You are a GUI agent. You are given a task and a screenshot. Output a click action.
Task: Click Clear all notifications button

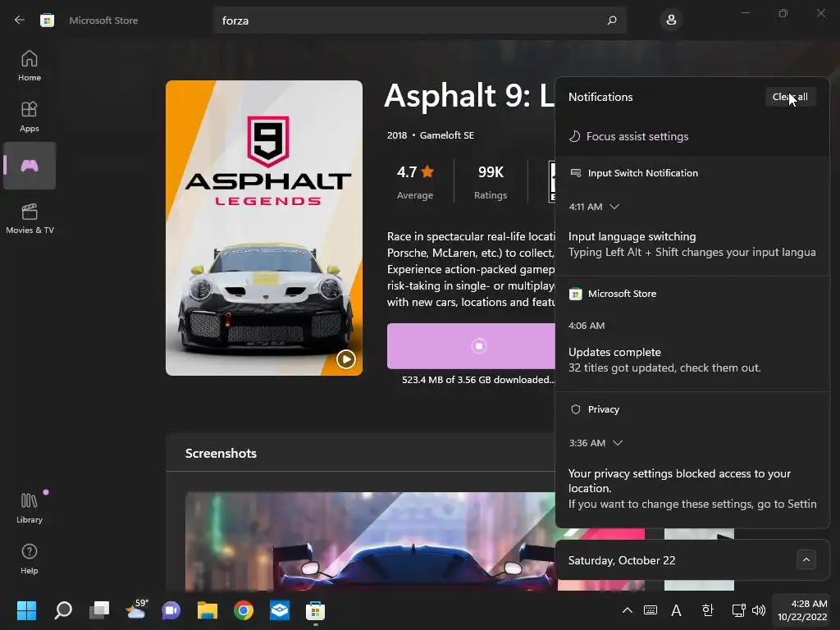pyautogui.click(x=790, y=97)
